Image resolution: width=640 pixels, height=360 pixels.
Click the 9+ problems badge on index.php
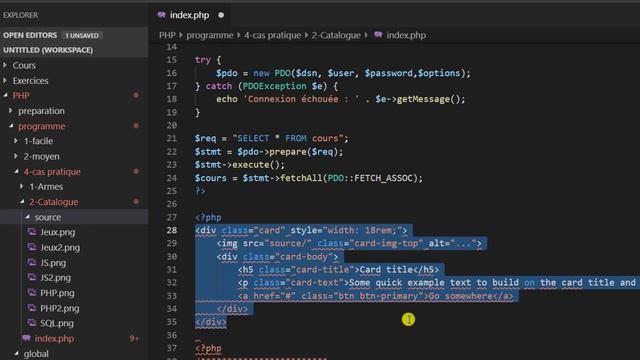[x=134, y=338]
